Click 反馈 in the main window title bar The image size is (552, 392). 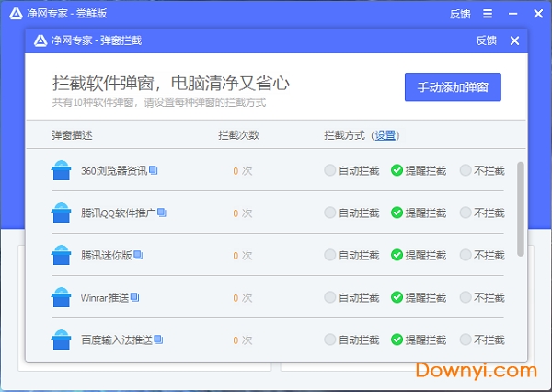point(460,14)
